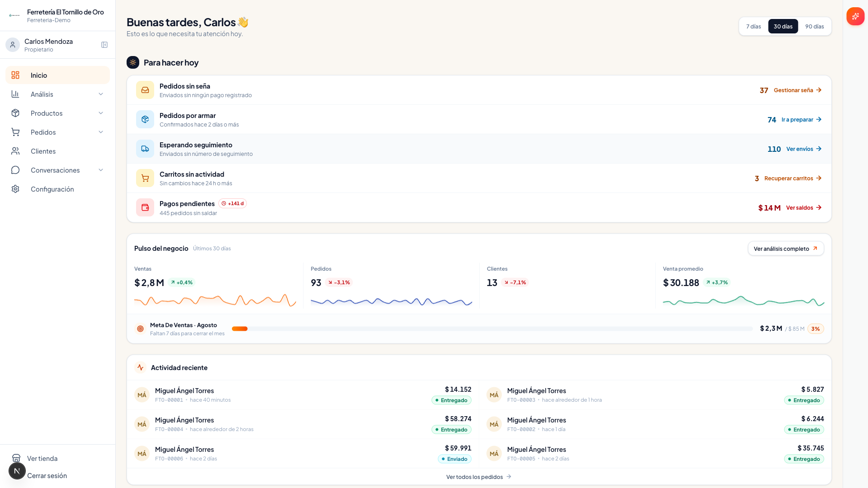Click the Carritos sin actividad cart icon
Viewport: 868px width, 488px height.
145,178
